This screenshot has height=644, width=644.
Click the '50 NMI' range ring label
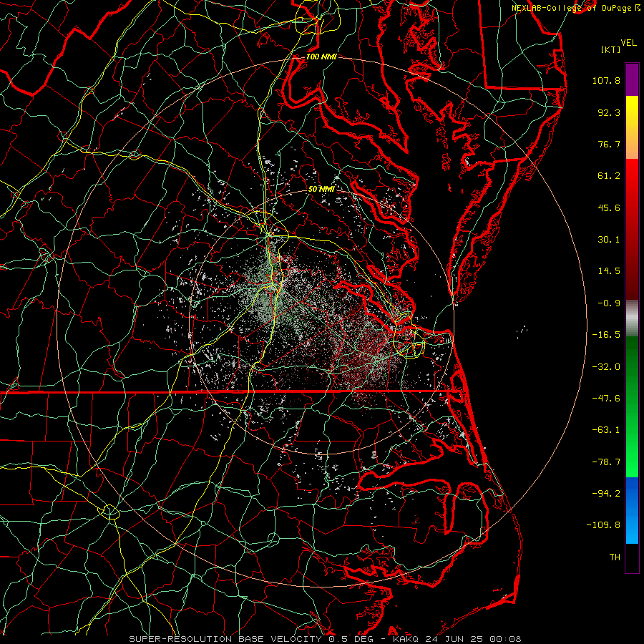click(321, 189)
